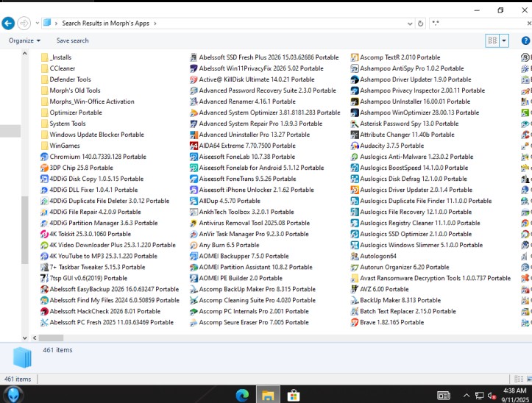Viewport: 532px width, 403px height.
Task: Select Abelssoft Win11PrivacyFix 2026 5.02 Portable
Action: coord(261,68)
